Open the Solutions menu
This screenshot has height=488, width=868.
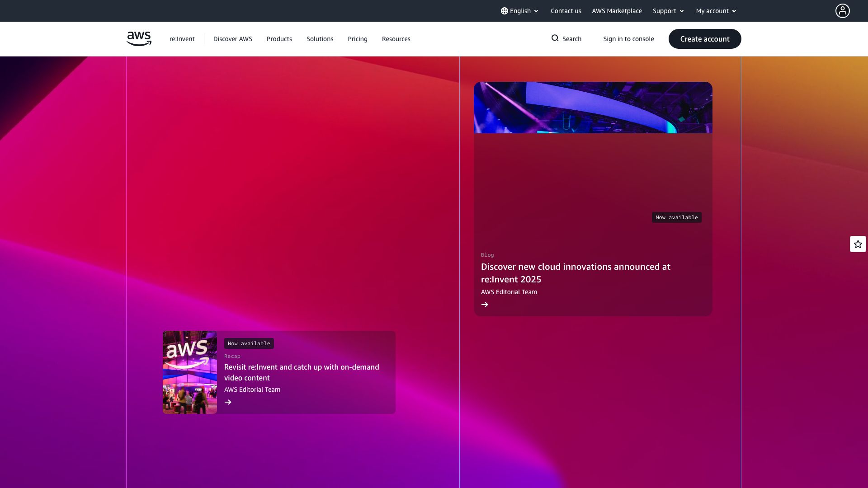(x=320, y=39)
